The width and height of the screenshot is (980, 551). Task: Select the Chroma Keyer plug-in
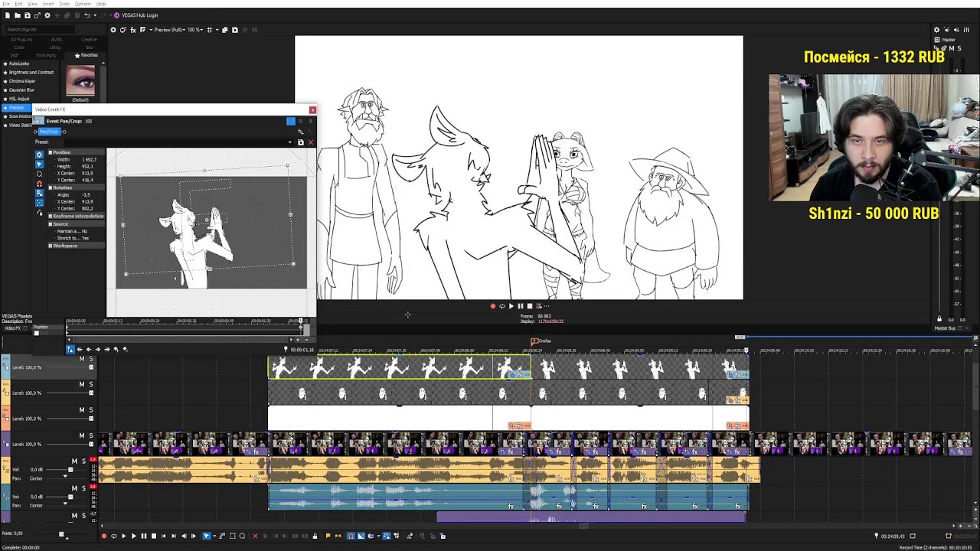pos(21,81)
